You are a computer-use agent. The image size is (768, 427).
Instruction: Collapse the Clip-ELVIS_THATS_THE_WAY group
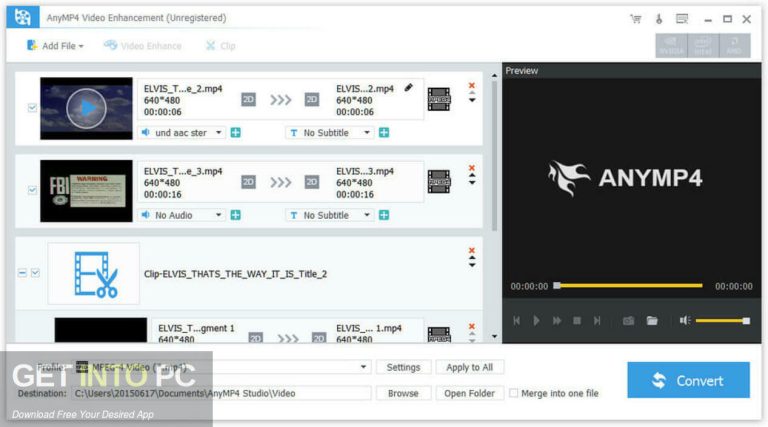pyautogui.click(x=23, y=273)
